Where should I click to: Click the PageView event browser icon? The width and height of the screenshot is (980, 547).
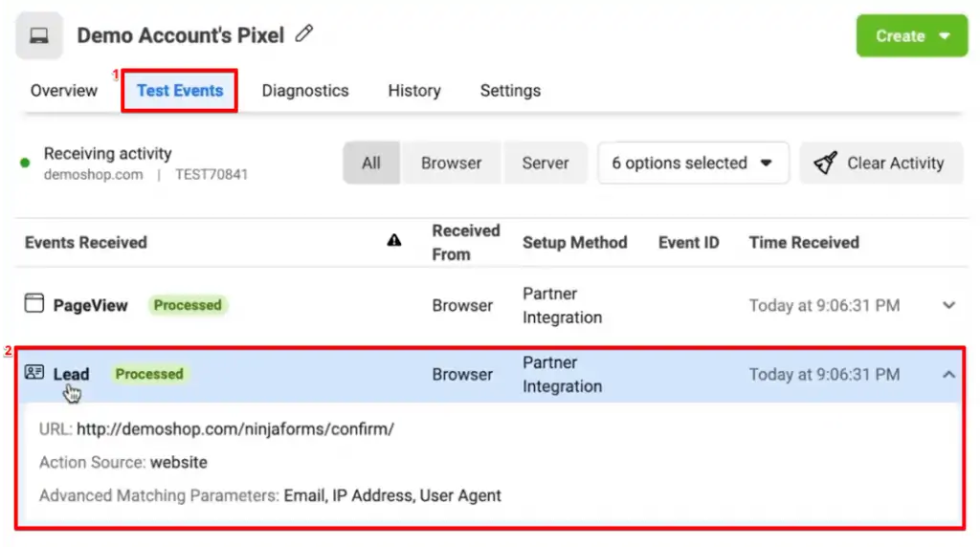click(x=34, y=303)
